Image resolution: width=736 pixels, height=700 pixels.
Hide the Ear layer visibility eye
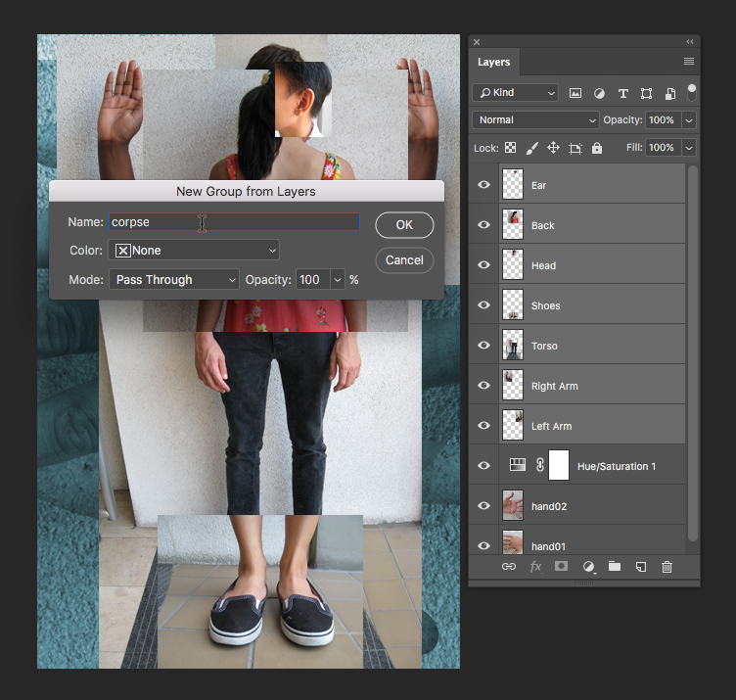pos(483,185)
